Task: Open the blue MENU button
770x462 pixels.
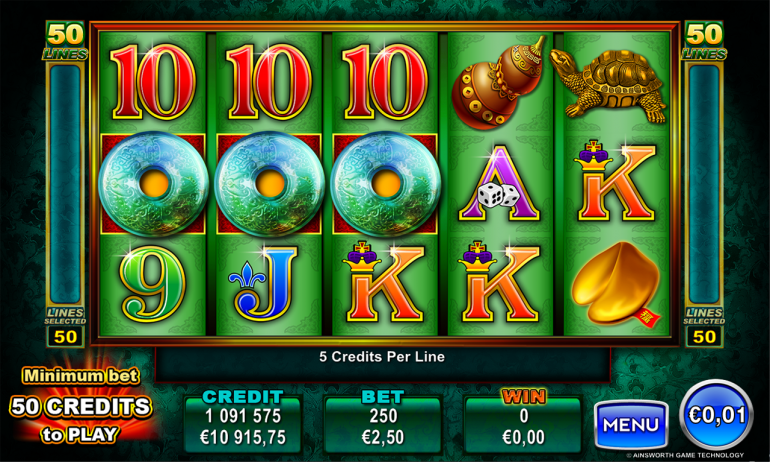Action: (631, 425)
